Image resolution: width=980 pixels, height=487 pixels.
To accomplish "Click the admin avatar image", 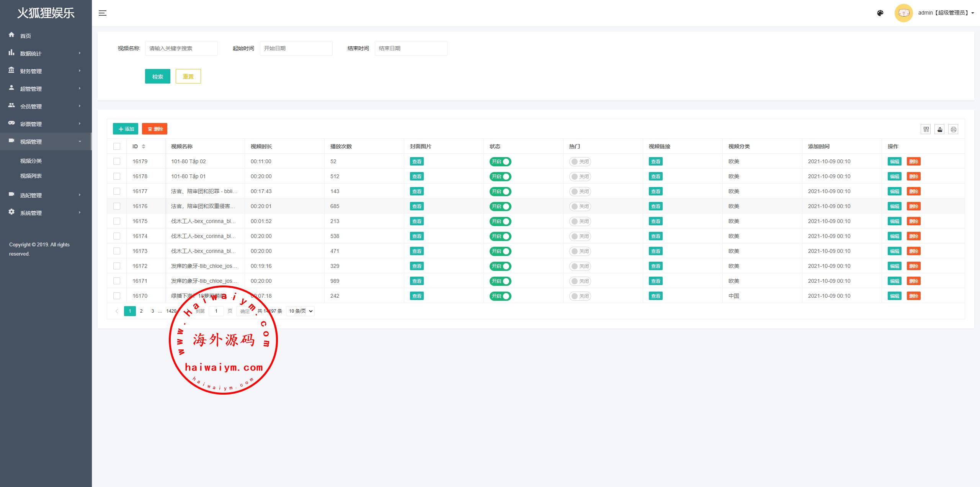I will click(x=903, y=13).
